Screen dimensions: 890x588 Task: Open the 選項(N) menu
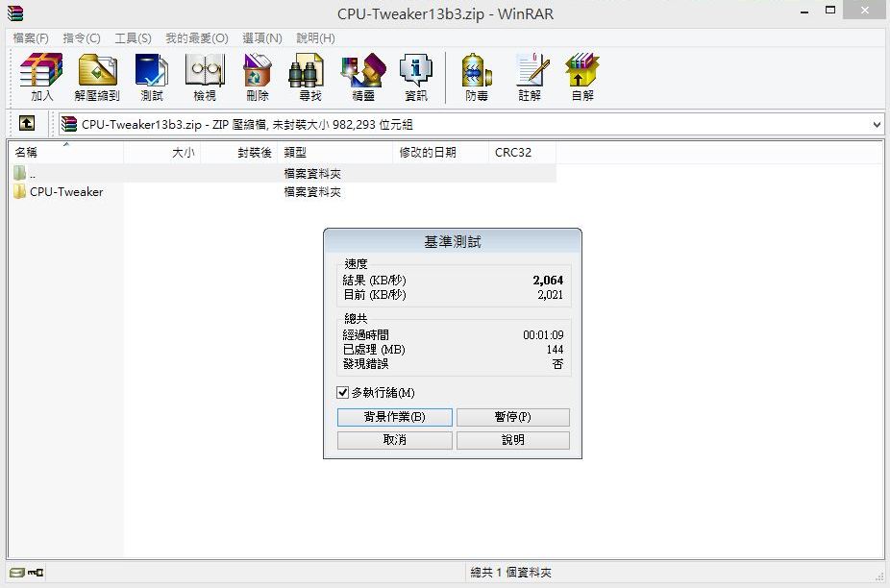(x=262, y=38)
